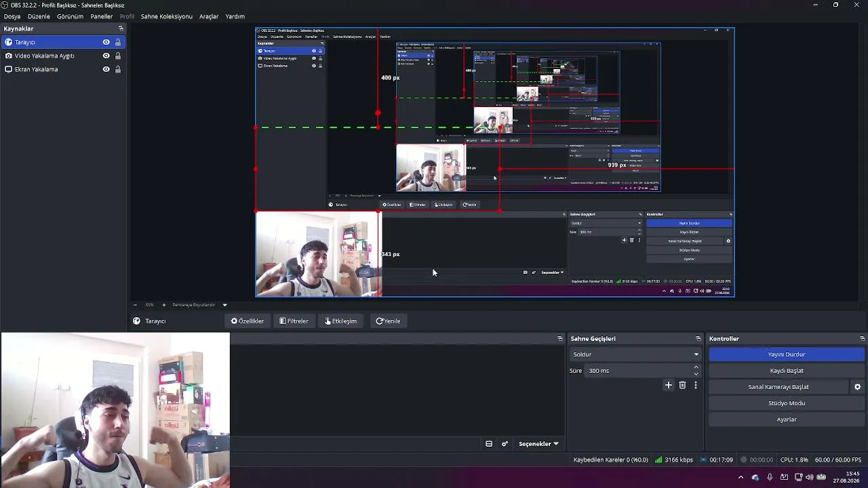Click the Kaybedilen Kareler 0 (%0.0) status

point(610,460)
